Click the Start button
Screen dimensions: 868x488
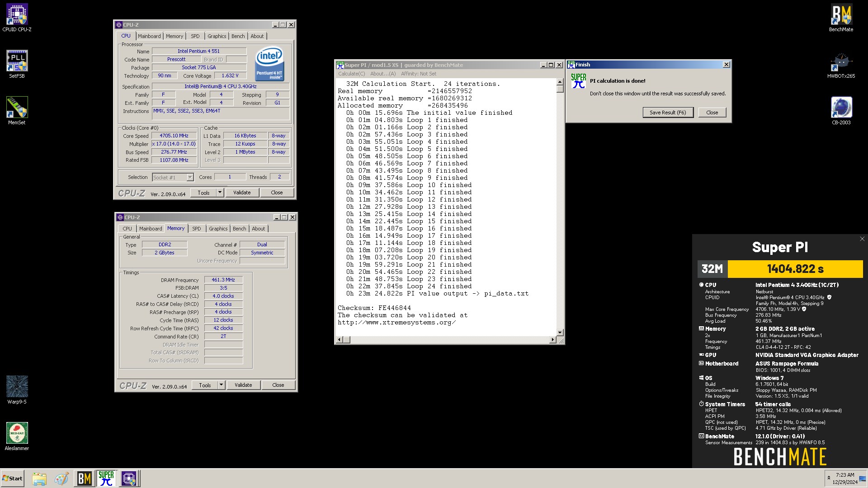pos(12,478)
